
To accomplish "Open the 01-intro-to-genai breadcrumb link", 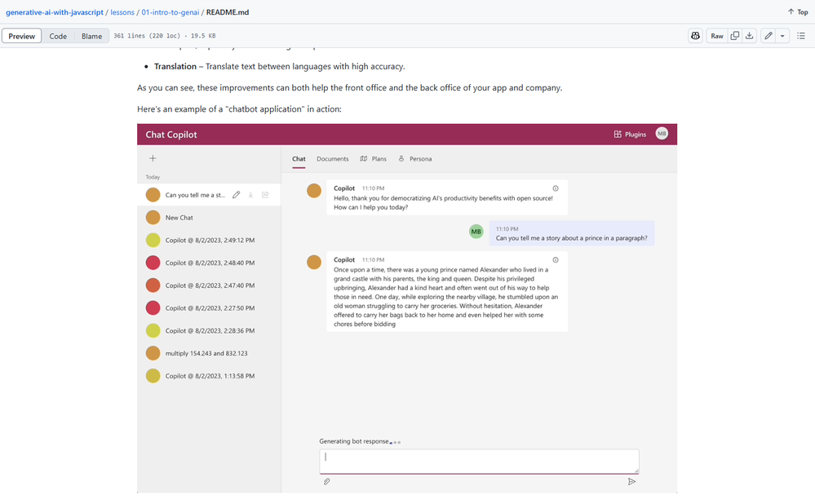I will pyautogui.click(x=171, y=12).
